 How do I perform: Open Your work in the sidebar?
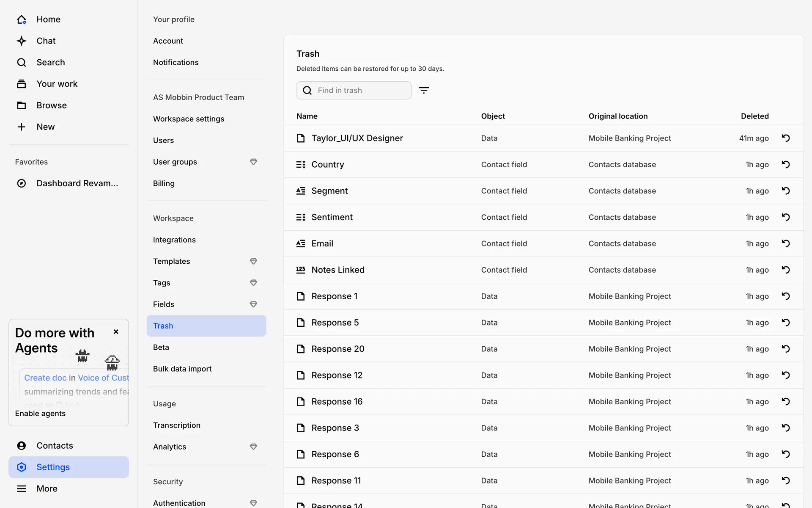coord(57,84)
